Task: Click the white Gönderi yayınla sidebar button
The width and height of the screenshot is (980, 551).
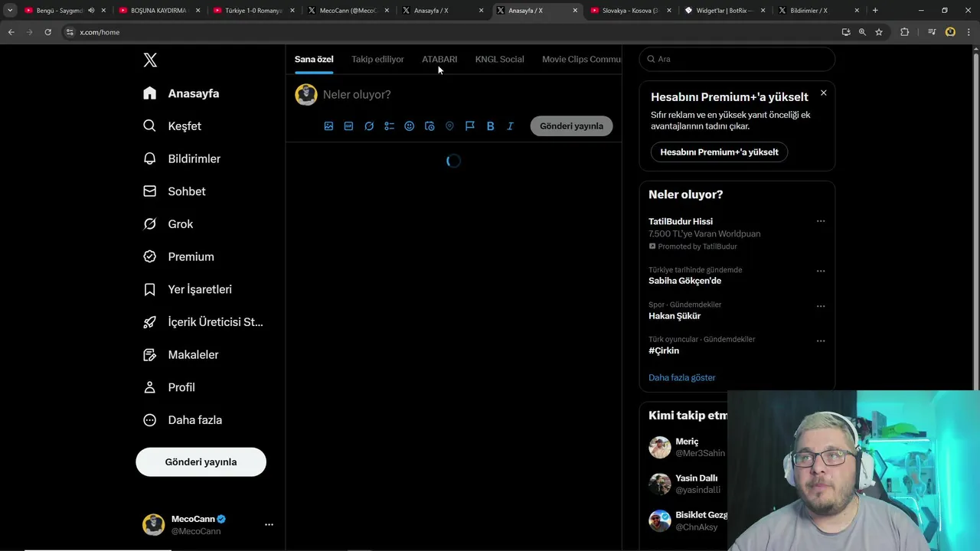Action: 201,462
